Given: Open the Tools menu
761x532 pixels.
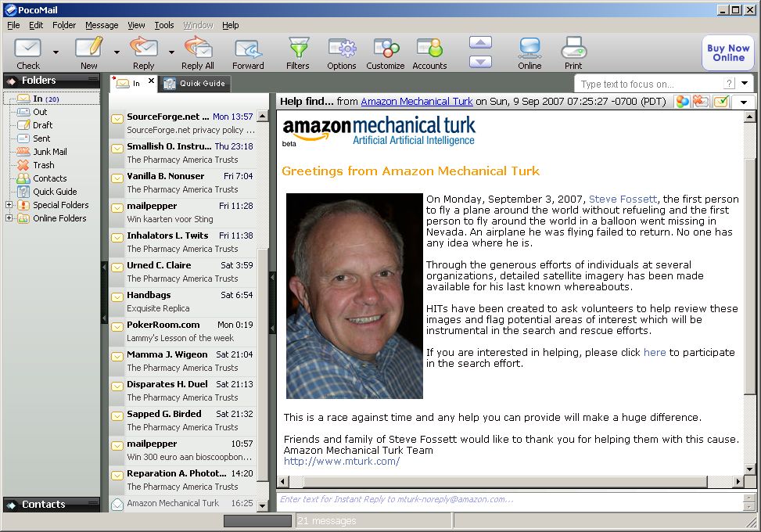Looking at the screenshot, I should (x=164, y=25).
